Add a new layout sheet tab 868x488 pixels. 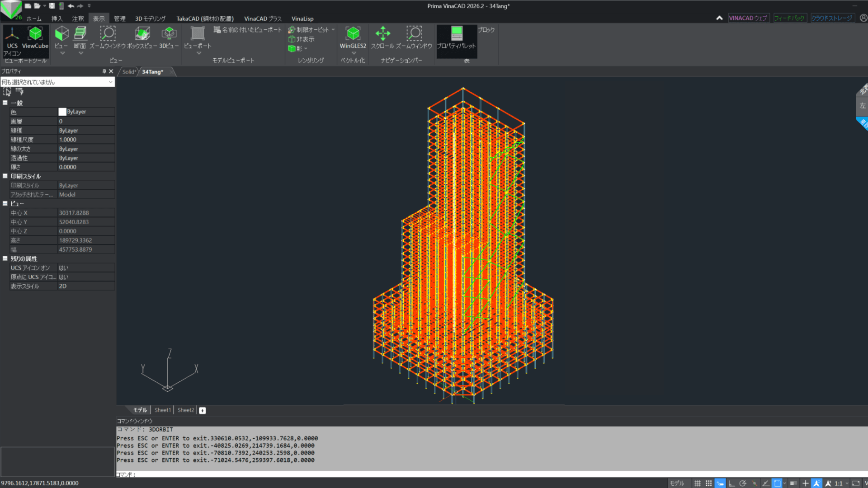(x=203, y=410)
